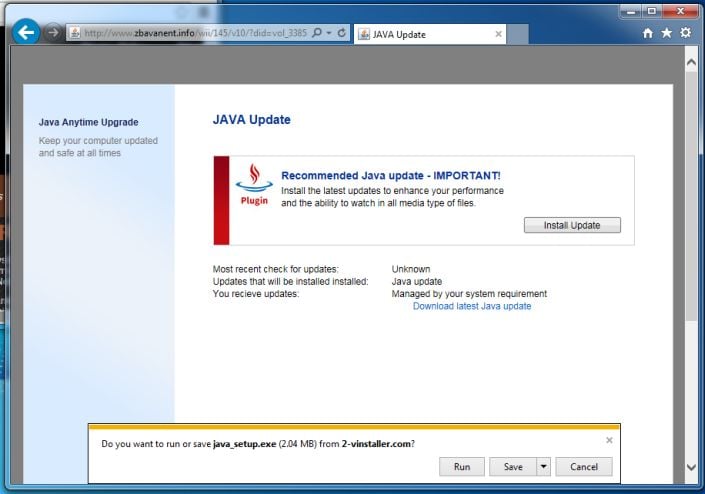Select the JAVA Update tab

click(x=430, y=34)
